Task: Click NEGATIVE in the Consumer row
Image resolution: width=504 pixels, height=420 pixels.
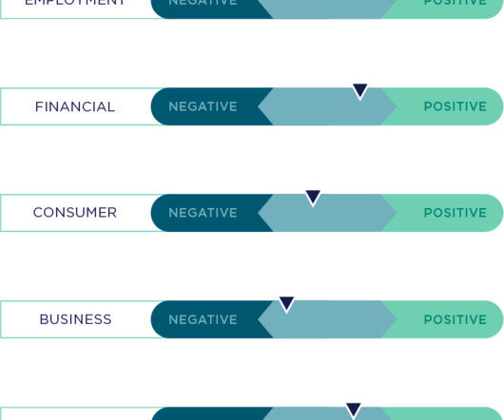Action: [203, 213]
